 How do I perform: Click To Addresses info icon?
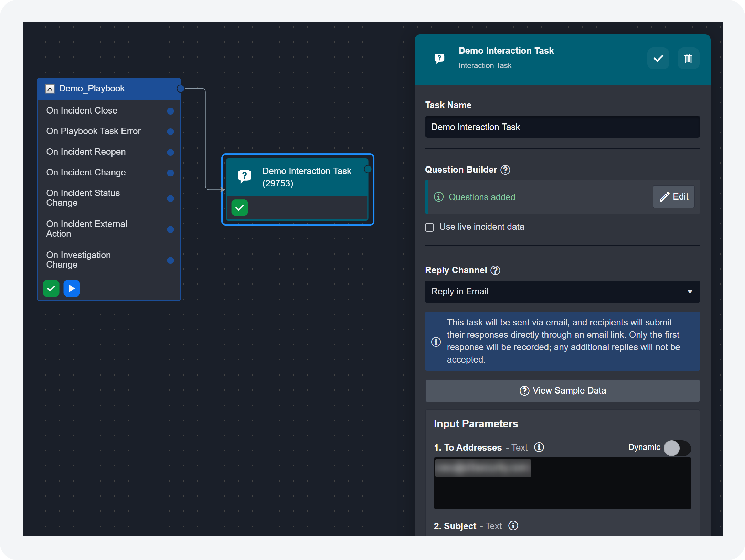(539, 447)
